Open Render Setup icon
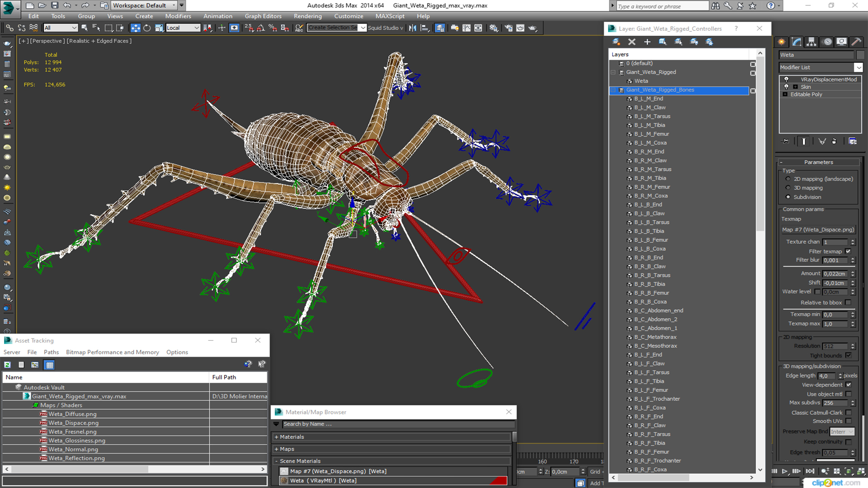 (509, 28)
